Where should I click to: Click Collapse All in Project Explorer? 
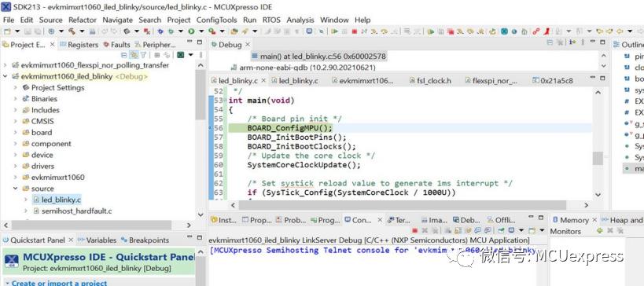click(124, 55)
